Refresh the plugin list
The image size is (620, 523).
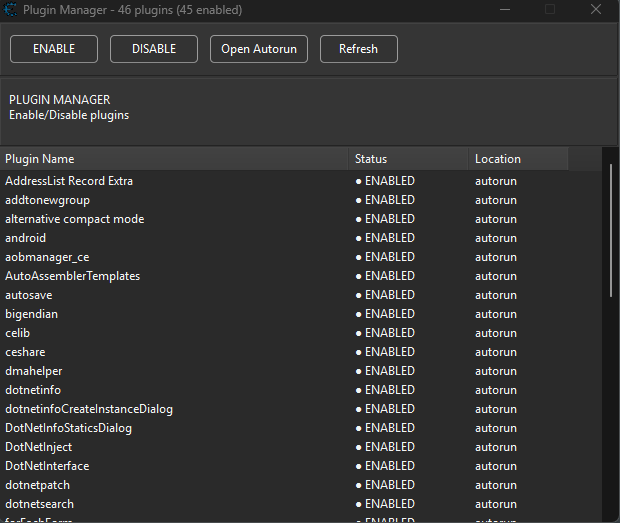[x=359, y=49]
